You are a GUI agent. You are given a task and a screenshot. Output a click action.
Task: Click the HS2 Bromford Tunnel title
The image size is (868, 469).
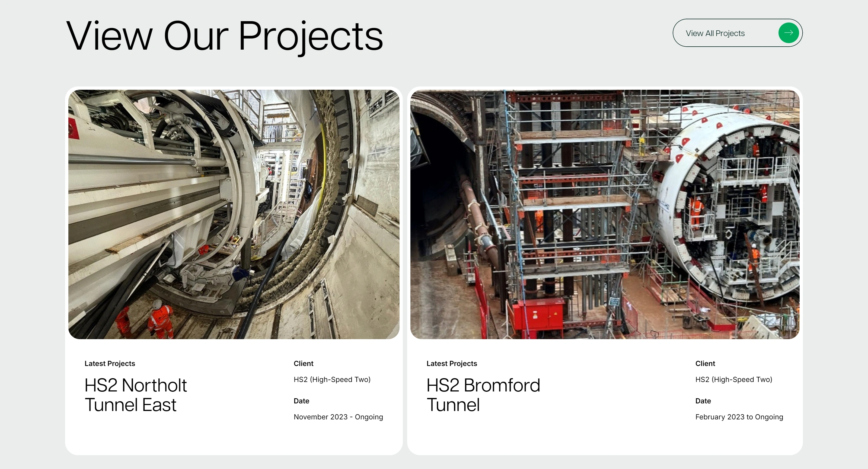coord(483,395)
